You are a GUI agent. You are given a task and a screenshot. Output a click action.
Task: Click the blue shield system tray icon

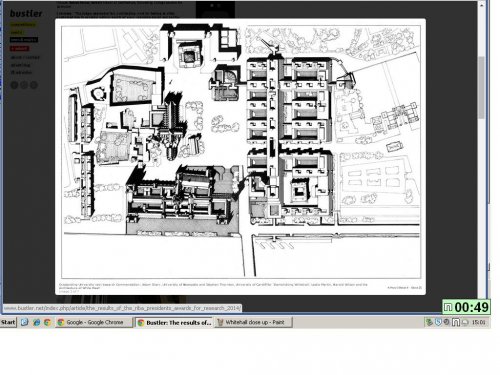pyautogui.click(x=438, y=322)
